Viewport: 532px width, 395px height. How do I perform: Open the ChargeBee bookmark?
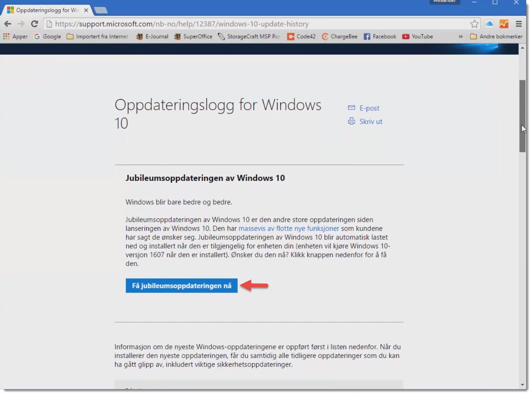(340, 37)
